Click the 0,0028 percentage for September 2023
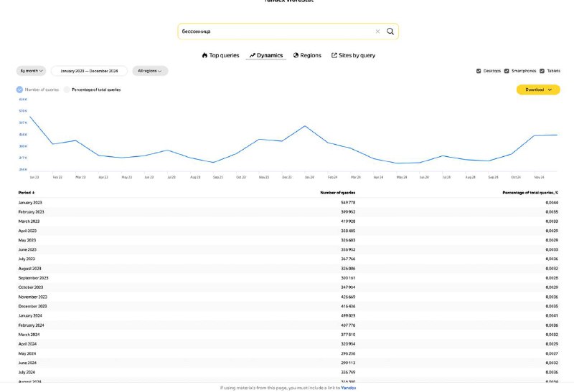 pyautogui.click(x=552, y=278)
